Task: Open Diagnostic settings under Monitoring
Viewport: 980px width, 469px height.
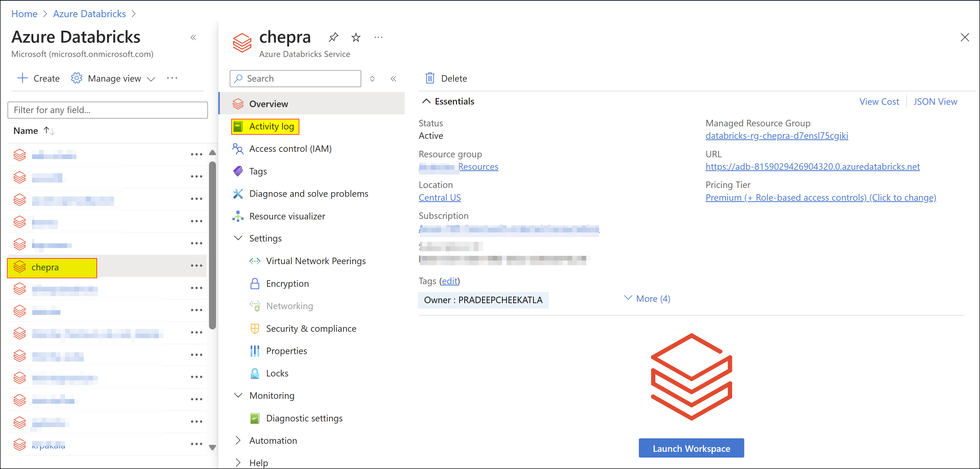Action: pyautogui.click(x=304, y=418)
